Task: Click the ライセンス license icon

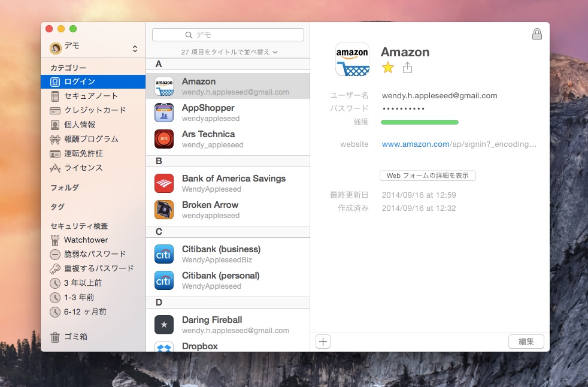Action: (55, 168)
